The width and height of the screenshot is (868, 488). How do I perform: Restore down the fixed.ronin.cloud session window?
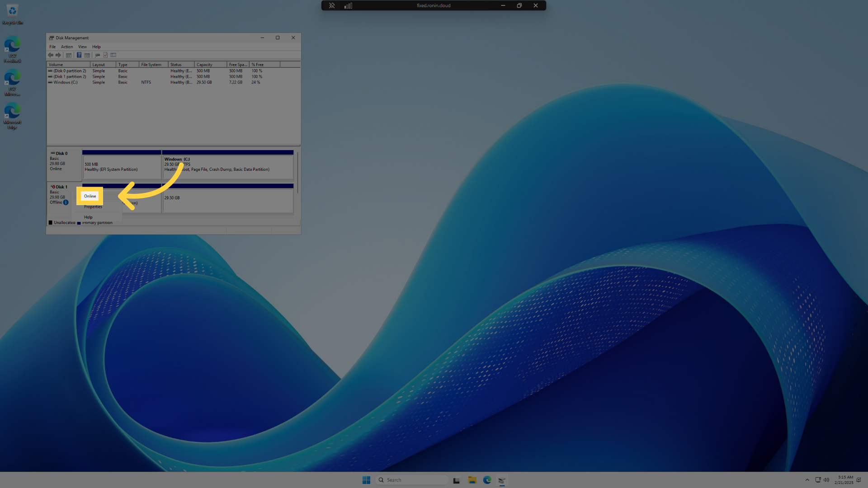pos(519,5)
